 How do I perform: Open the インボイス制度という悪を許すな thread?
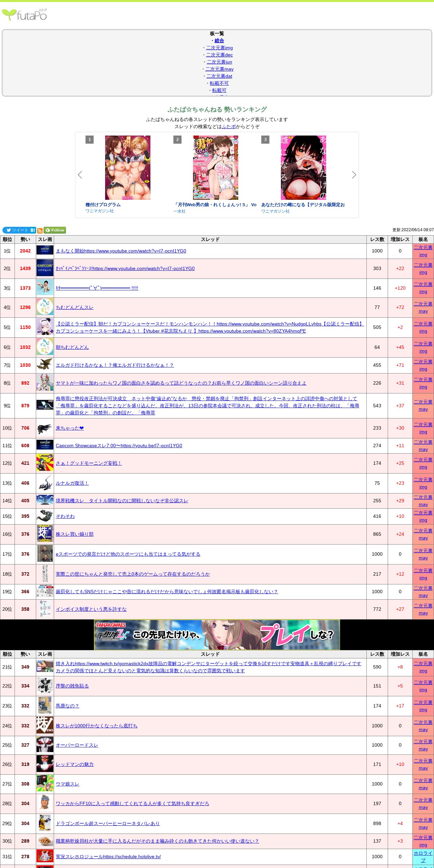pyautogui.click(x=91, y=609)
